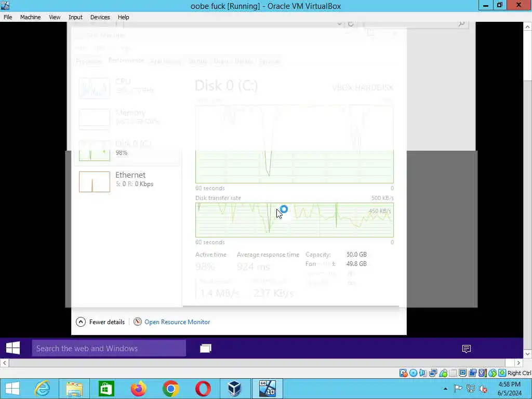Click the disk active time graph
532x399 pixels.
coord(295,144)
